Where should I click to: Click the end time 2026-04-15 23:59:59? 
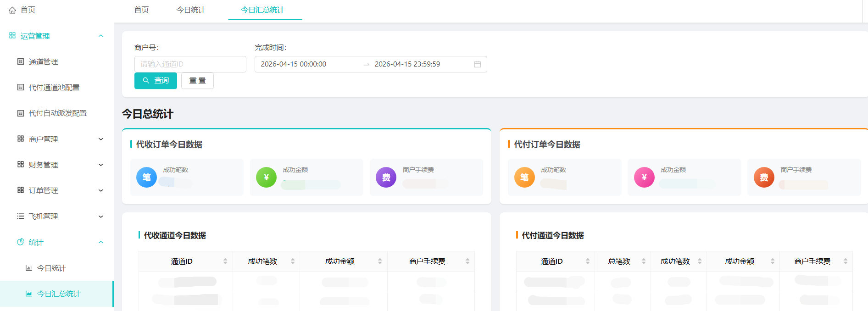pos(407,64)
